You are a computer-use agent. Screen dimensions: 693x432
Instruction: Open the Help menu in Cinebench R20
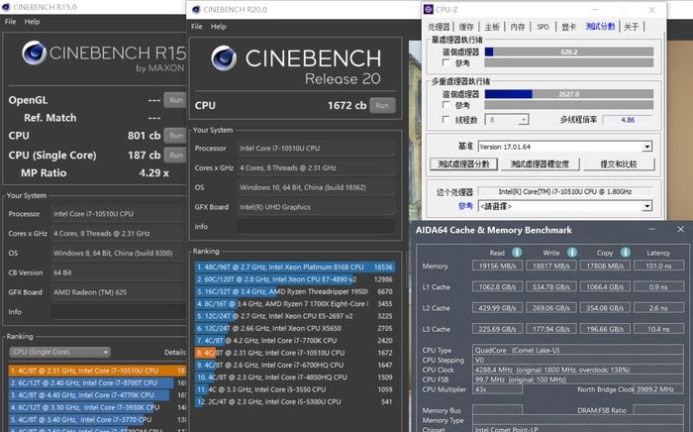point(220,25)
